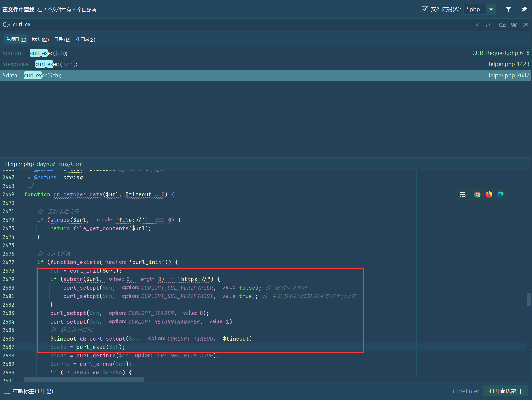This screenshot has width=532, height=400.
Task: Toggle soft-wrap icon in preview toolbar
Action: coord(462,194)
